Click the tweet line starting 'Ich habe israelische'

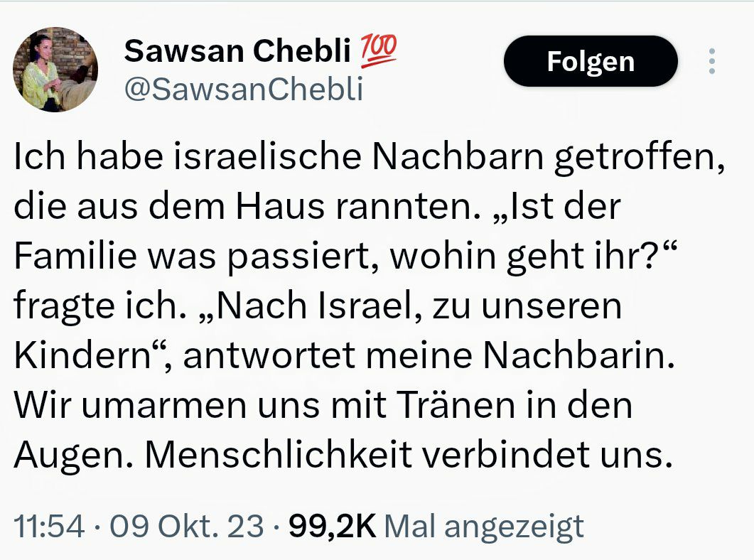click(370, 159)
